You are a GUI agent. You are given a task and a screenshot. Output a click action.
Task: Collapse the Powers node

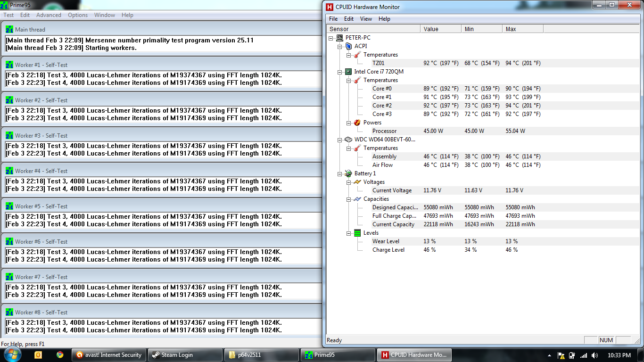(x=349, y=123)
